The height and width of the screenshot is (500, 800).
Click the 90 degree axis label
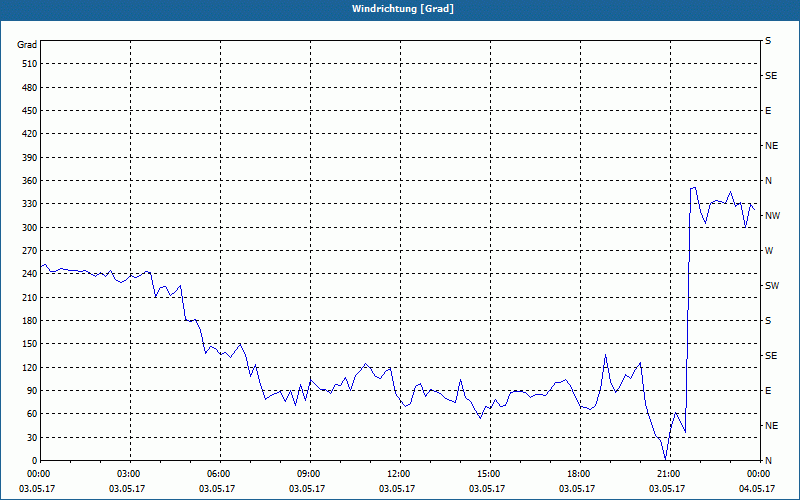[x=32, y=391]
